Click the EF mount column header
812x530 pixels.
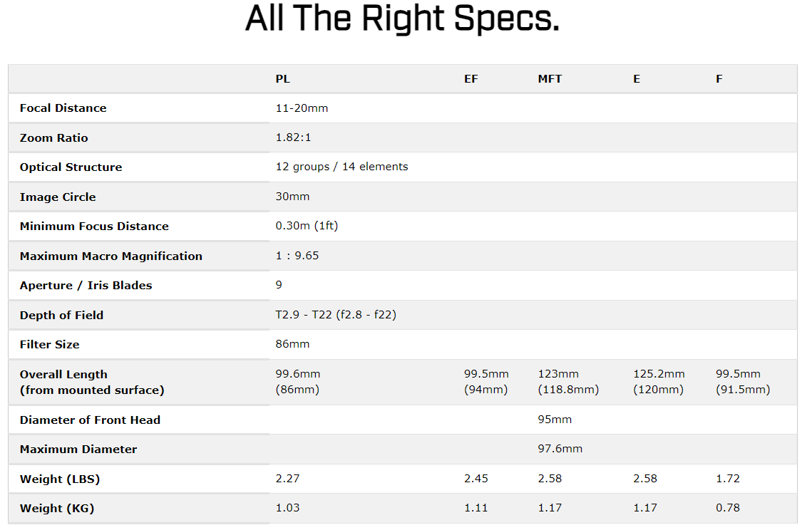coord(471,79)
